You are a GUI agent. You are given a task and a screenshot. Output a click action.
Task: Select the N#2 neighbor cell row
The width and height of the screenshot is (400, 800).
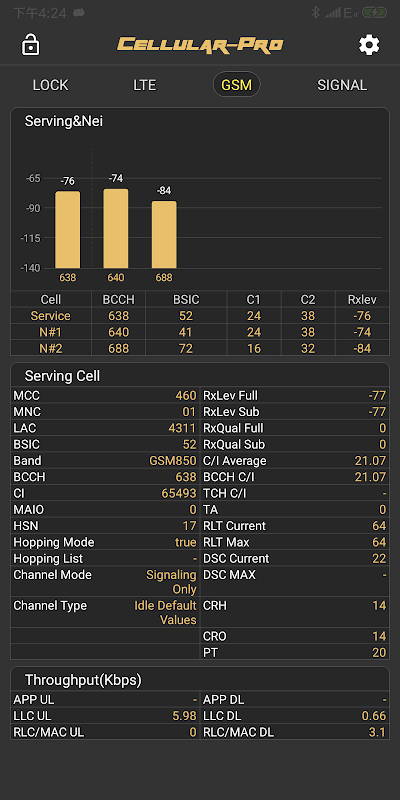(200, 348)
